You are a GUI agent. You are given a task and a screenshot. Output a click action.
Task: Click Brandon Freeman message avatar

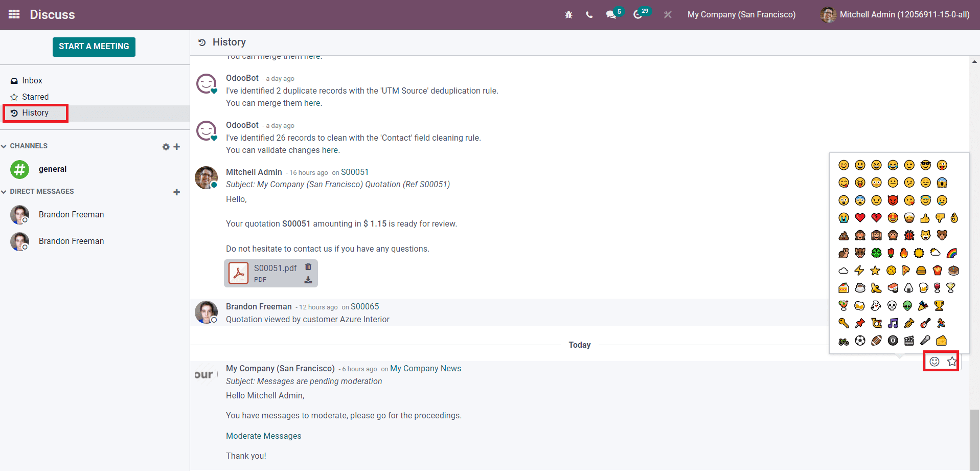pos(207,312)
